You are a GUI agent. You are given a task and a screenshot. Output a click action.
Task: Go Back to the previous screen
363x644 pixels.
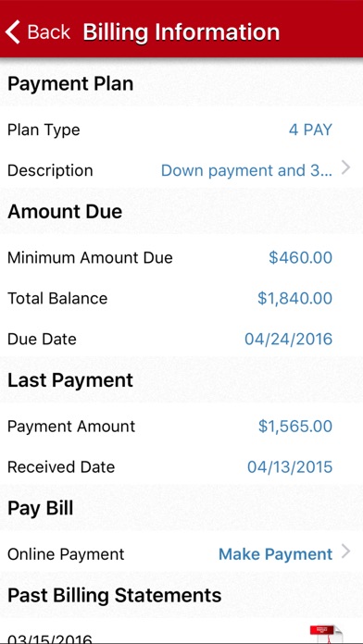pos(38,32)
